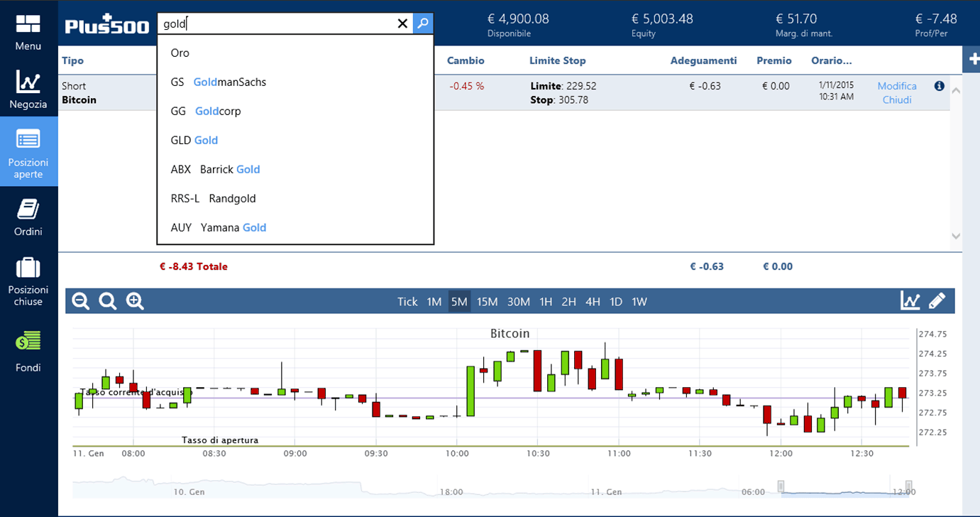Switch chart to 1H interval
The image size is (980, 517).
(546, 301)
